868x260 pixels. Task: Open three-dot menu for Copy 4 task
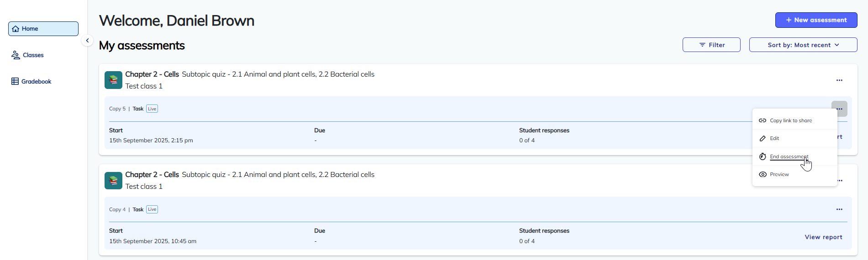pos(839,209)
